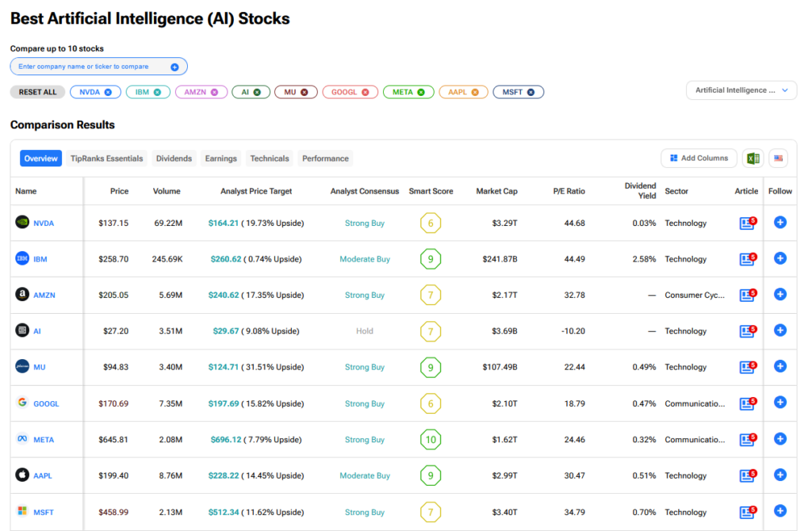Click Add Columns button
The width and height of the screenshot is (812, 531).
[x=699, y=159]
